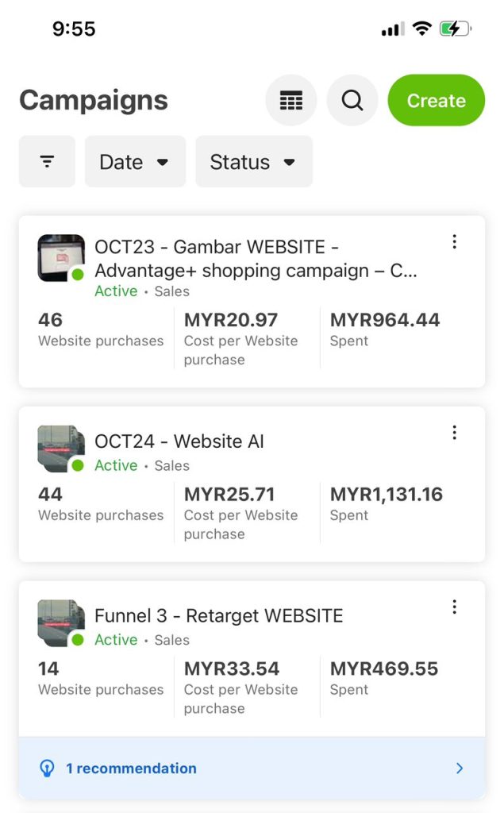Tap the 44 Website purchases metric
Viewport: 504px width, 813px height.
100,504
